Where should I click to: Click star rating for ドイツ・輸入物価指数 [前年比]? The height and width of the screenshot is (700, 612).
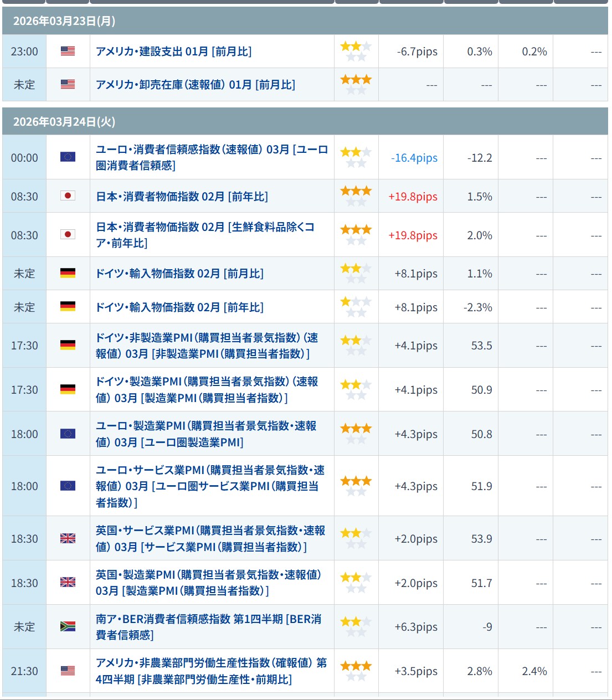point(356,307)
